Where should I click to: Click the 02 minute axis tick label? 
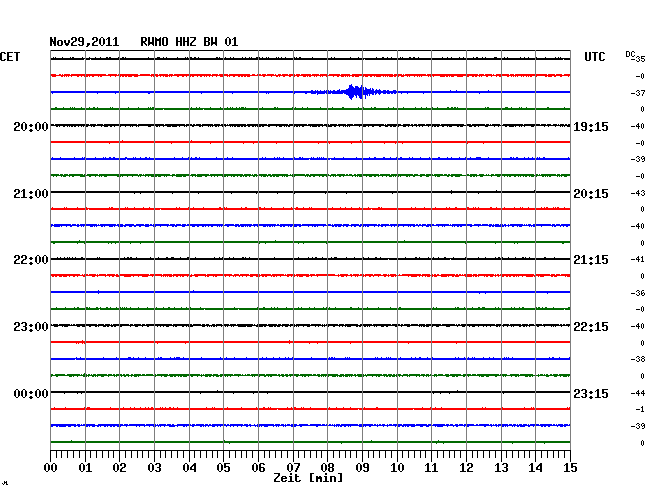click(119, 468)
